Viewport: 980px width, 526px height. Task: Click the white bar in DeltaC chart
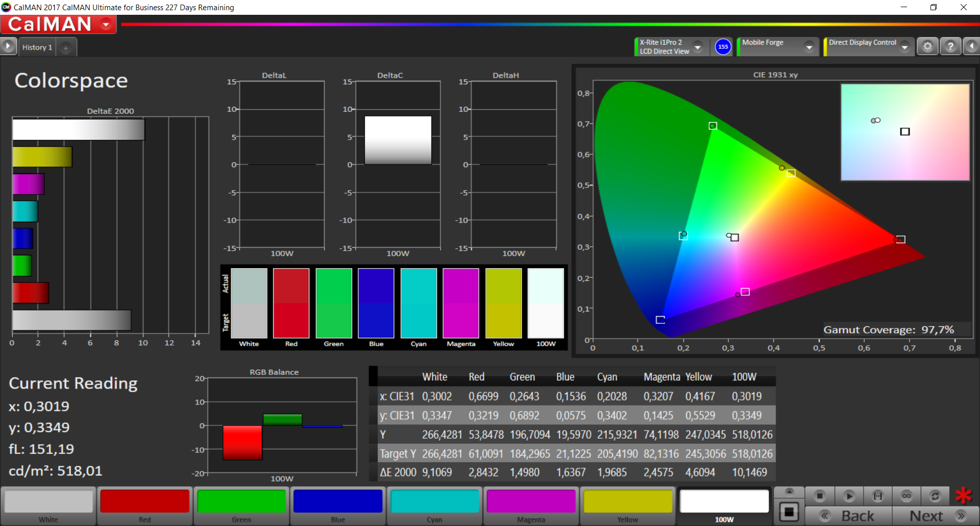pyautogui.click(x=398, y=140)
